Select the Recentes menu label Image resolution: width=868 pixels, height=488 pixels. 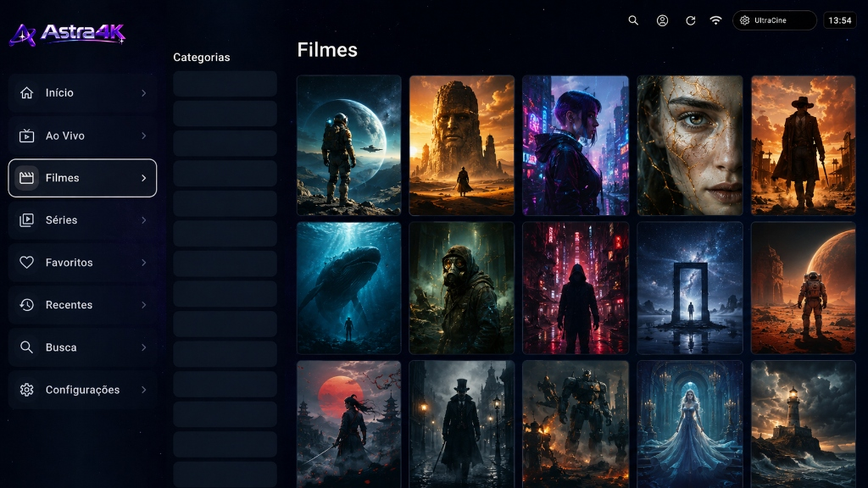[x=69, y=305]
